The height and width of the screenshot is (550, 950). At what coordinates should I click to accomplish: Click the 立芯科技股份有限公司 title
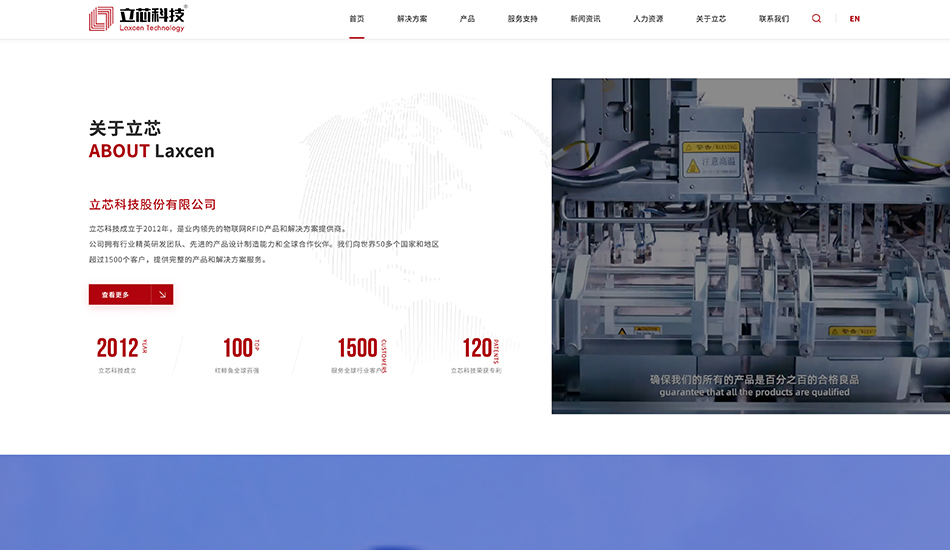click(x=153, y=205)
